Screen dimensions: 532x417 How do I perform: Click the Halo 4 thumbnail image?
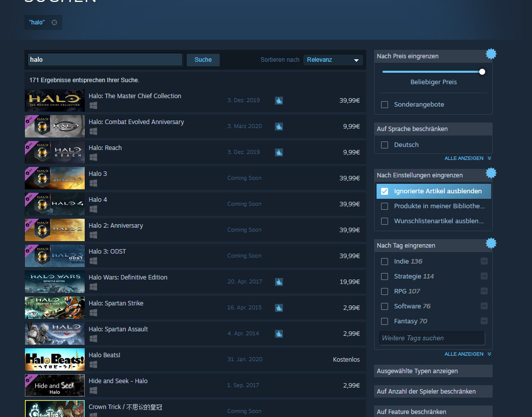pos(55,204)
